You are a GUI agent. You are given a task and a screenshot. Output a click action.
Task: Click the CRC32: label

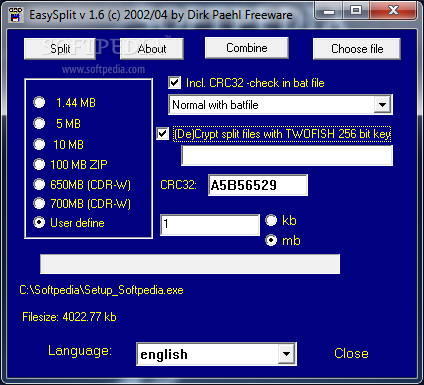click(178, 185)
